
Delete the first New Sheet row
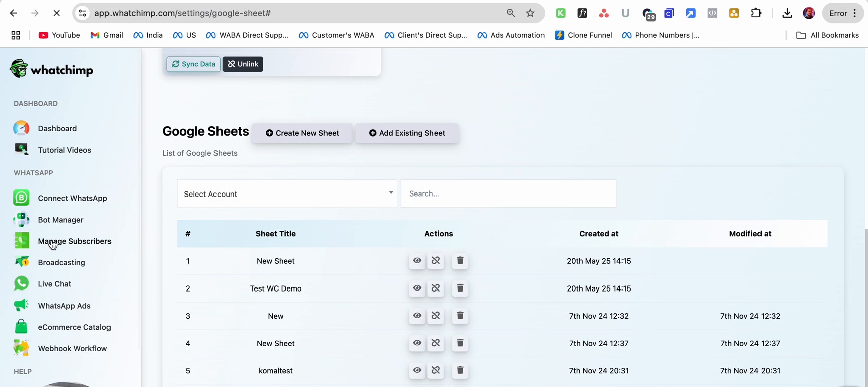(x=460, y=261)
